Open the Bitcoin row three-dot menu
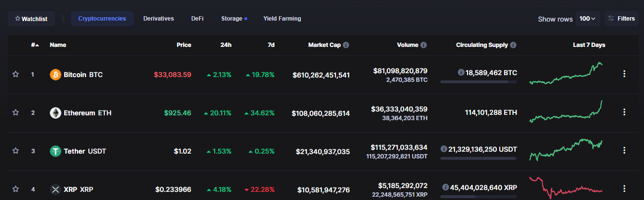The width and height of the screenshot is (644, 200). click(x=624, y=74)
